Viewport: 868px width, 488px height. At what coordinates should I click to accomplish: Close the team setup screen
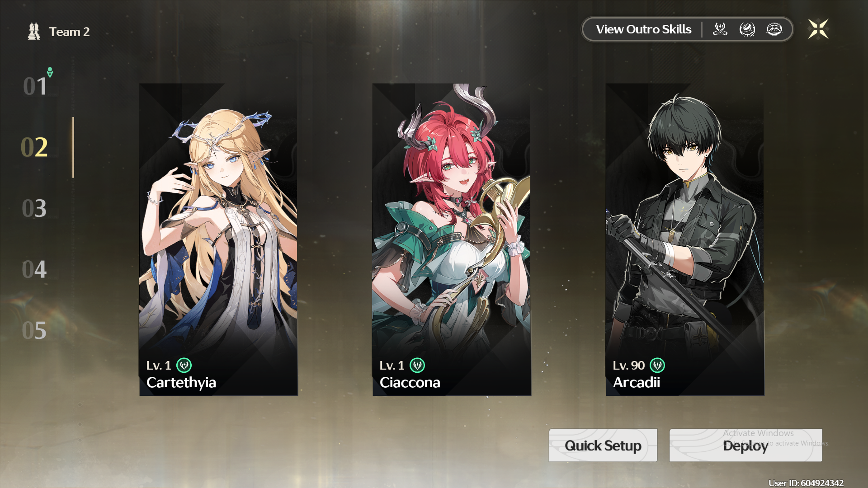(818, 29)
